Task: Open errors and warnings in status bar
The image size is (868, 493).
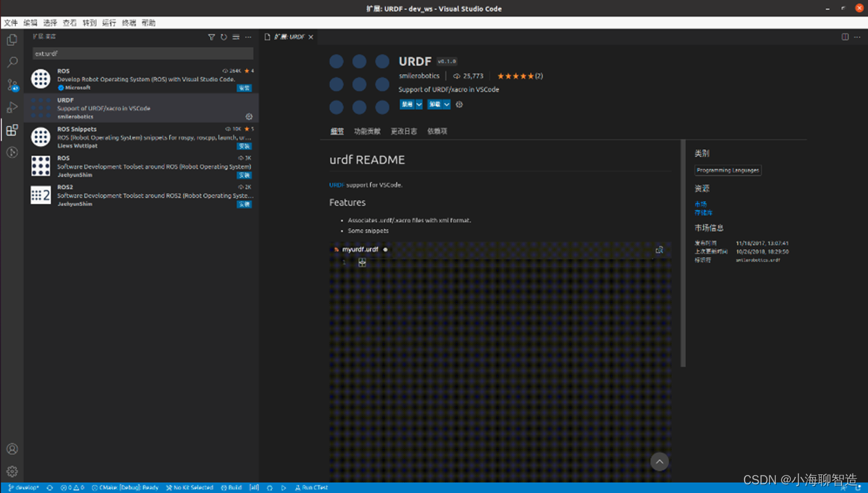Action: coord(73,488)
